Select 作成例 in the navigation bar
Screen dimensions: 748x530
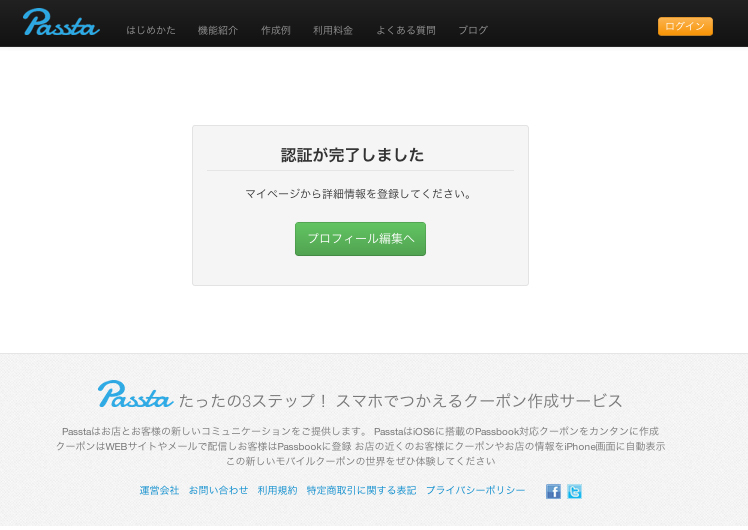click(276, 30)
